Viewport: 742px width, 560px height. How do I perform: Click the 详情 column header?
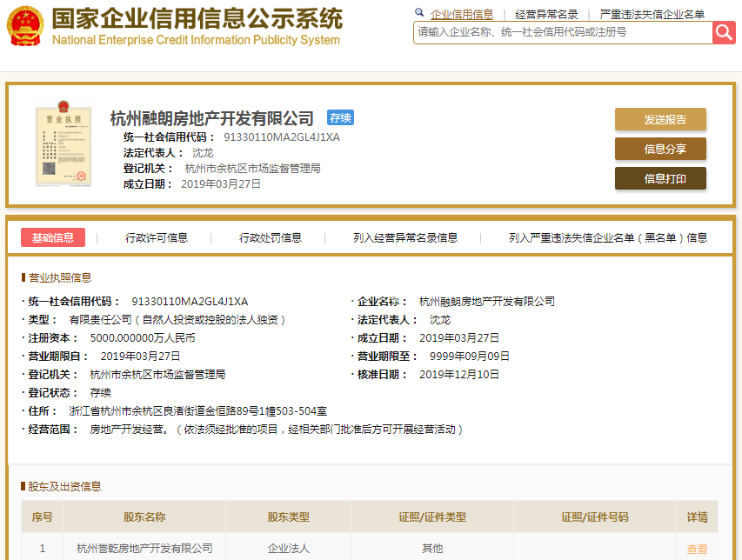pos(697,517)
